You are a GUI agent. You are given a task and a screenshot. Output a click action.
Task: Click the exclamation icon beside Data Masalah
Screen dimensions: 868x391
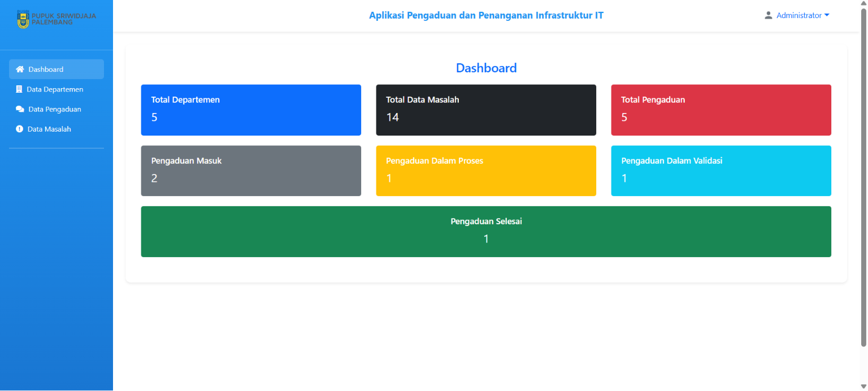[x=19, y=129]
